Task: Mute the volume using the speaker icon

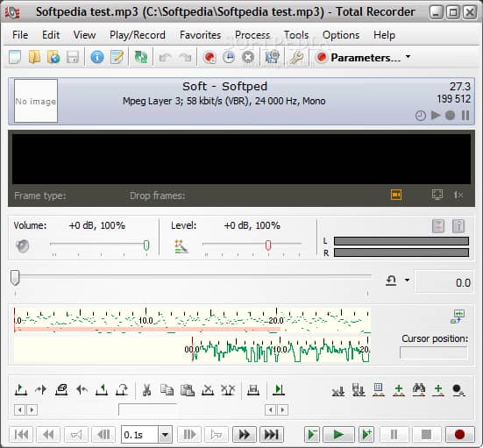Action: [23, 246]
